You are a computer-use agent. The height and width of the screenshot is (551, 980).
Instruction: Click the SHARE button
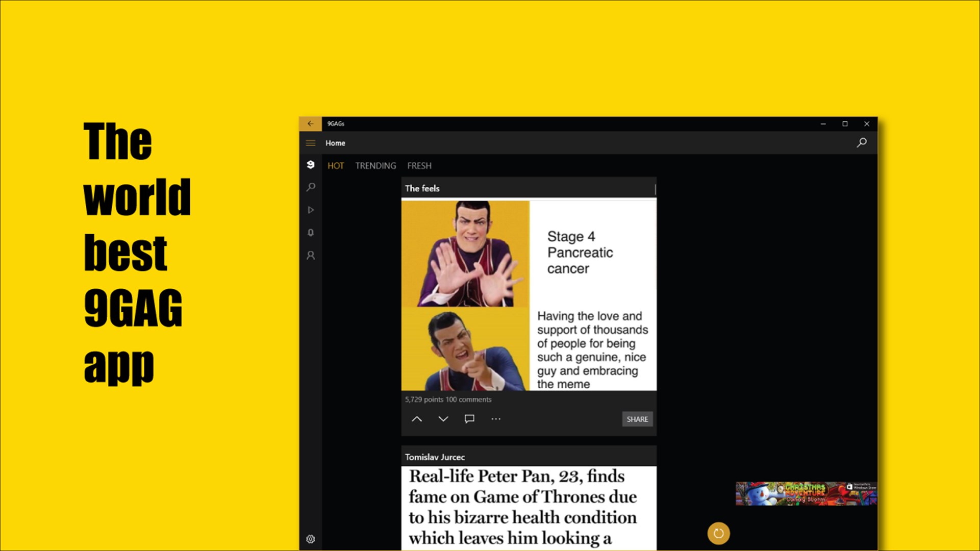(637, 419)
